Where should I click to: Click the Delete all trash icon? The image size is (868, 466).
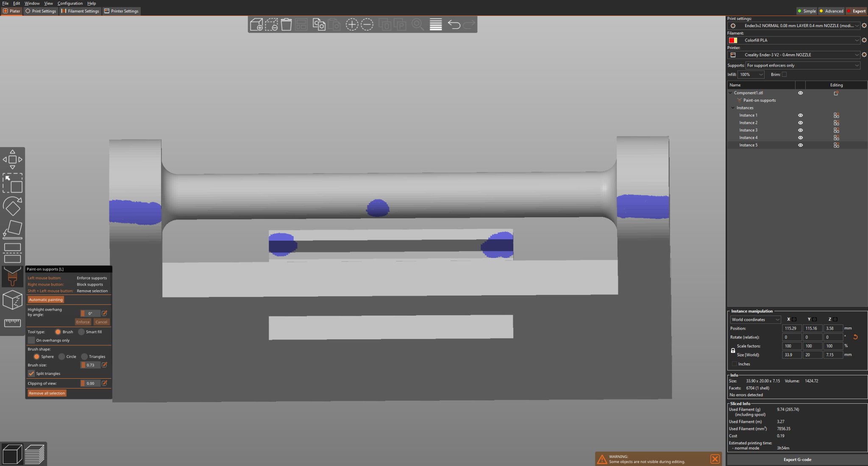287,25
